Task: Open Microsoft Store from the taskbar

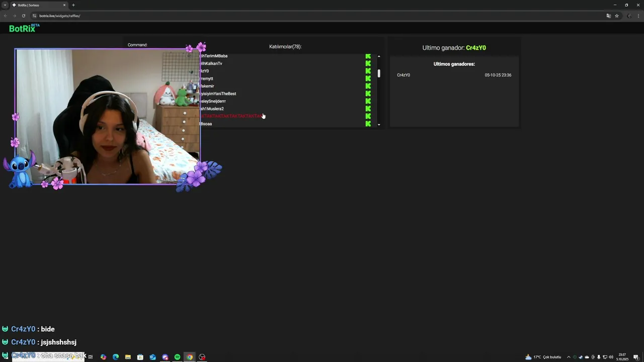Action: [x=140, y=357]
